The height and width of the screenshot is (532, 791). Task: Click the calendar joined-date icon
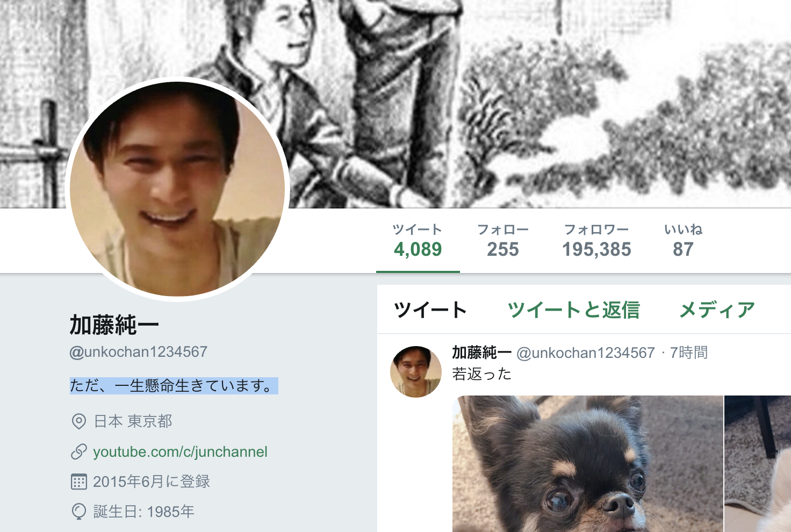pos(79,481)
